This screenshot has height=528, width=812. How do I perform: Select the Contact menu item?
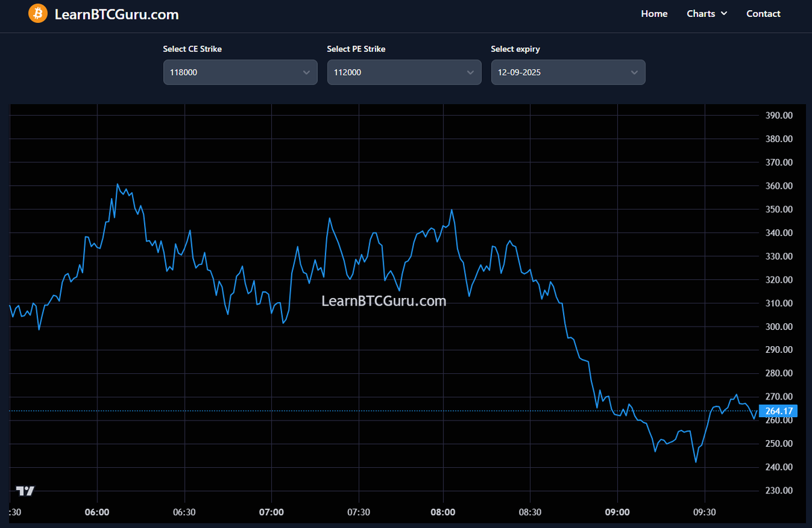(x=763, y=14)
